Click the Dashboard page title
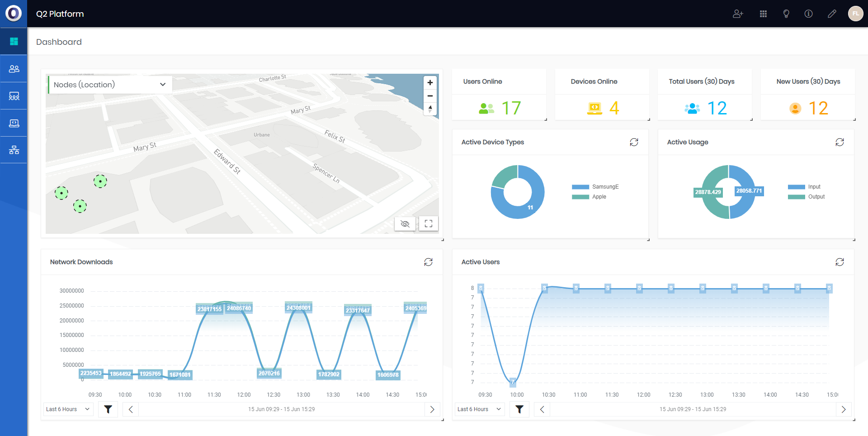This screenshot has height=436, width=868. [x=59, y=42]
